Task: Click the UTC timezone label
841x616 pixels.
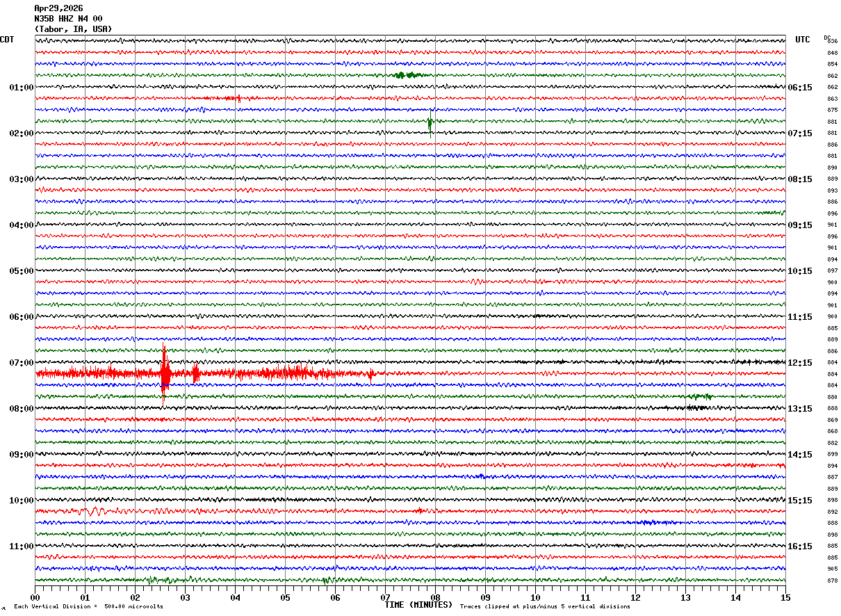Action: click(x=803, y=40)
